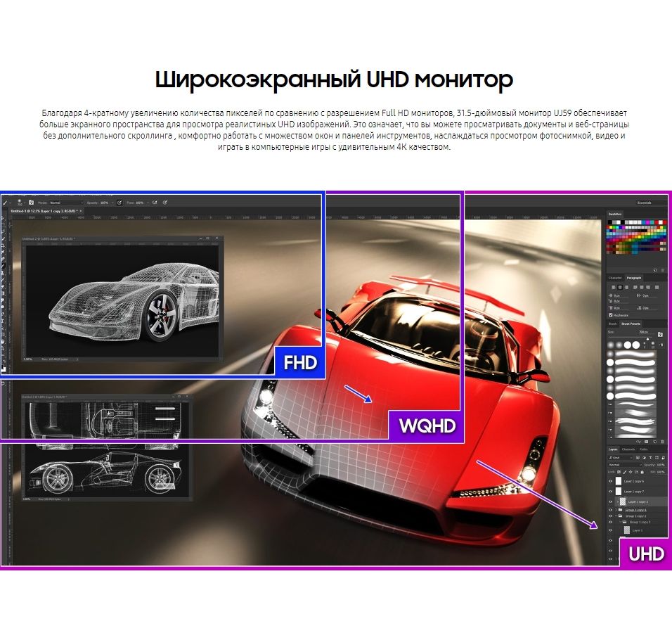Open the Flow slider arrow in options bar
672x633 pixels.
(148, 203)
